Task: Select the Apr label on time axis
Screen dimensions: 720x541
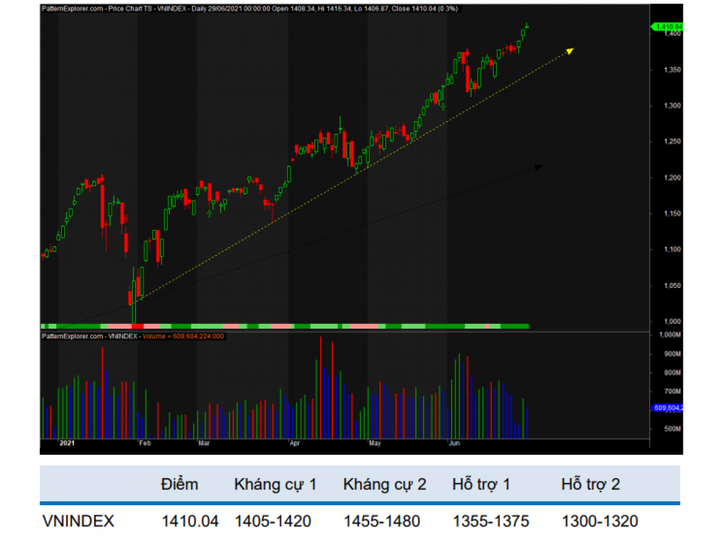Action: 296,441
